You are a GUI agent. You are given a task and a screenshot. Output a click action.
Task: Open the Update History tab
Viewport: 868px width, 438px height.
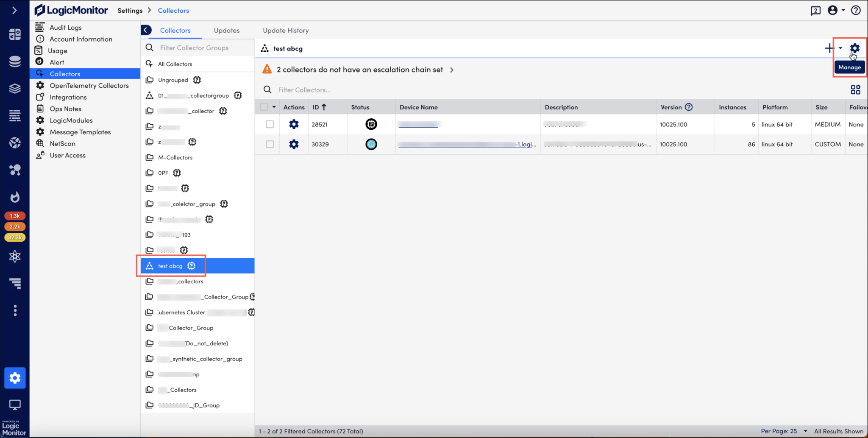point(285,30)
